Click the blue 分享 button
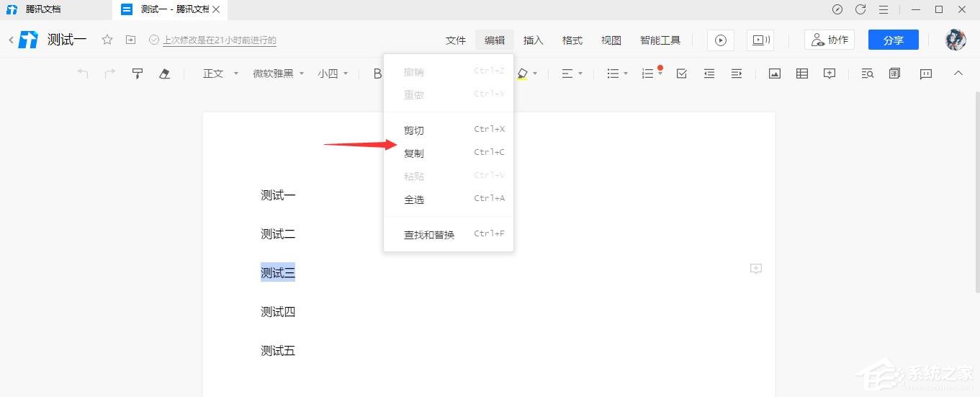 click(893, 40)
